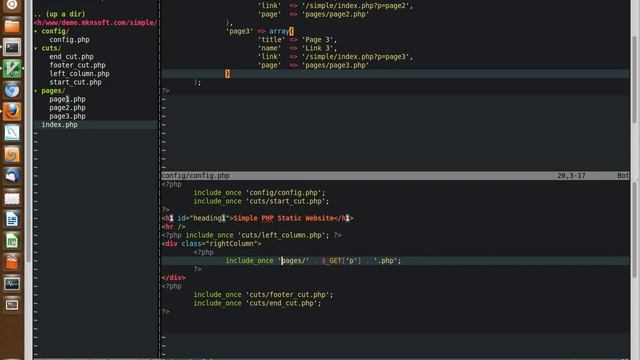Viewport: 640px width, 360px height.
Task: Click the config.php window vertical scrollbar
Action: point(634,80)
